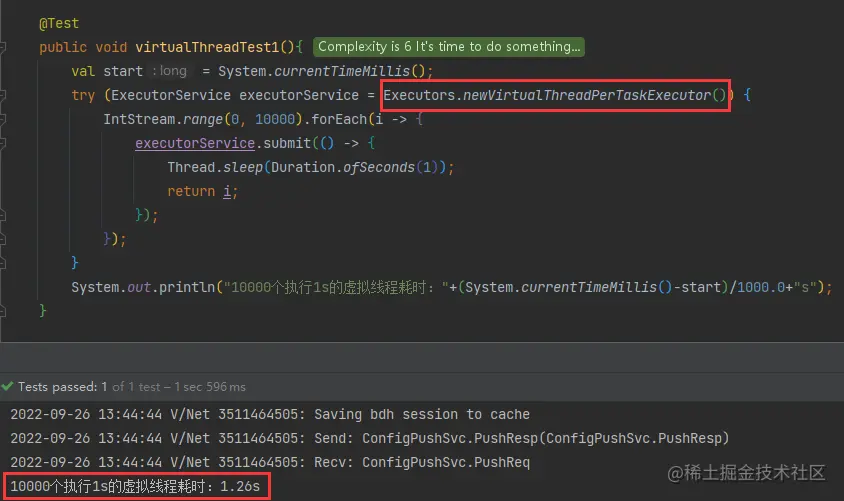
Task: Click Duration.ofSeconds call
Action: pyautogui.click(x=343, y=167)
